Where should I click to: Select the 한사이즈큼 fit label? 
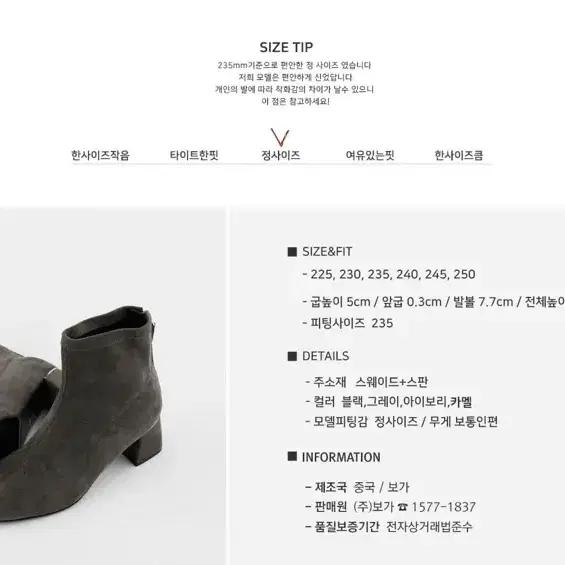pos(459,155)
